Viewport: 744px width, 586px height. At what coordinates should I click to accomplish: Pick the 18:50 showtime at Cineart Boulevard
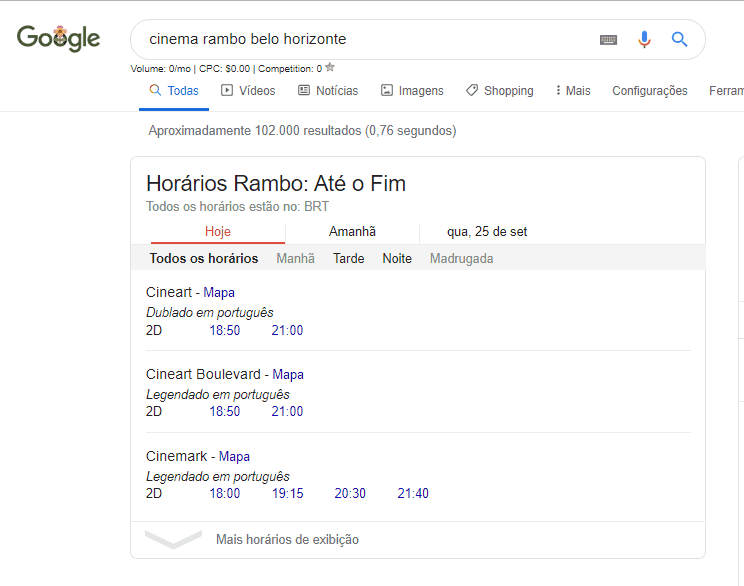224,411
